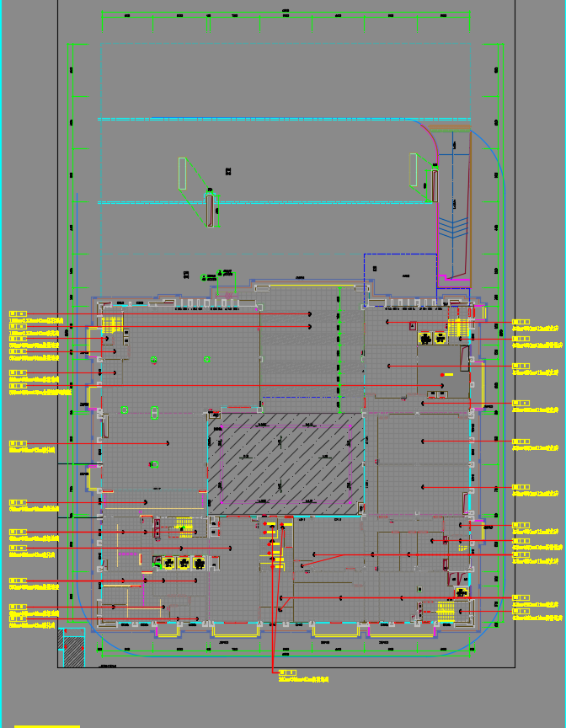Select the rightmost of three lower-left elevator symbols
This screenshot has height=728, width=566.
click(x=200, y=563)
